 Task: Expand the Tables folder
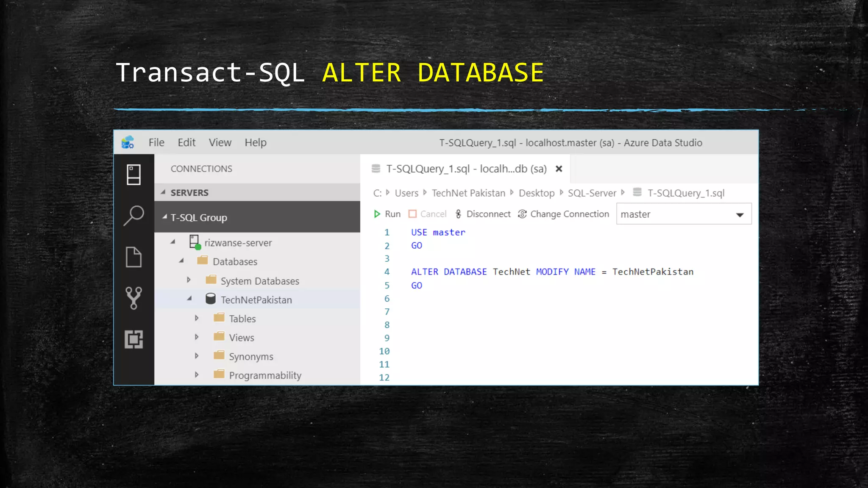tap(197, 318)
